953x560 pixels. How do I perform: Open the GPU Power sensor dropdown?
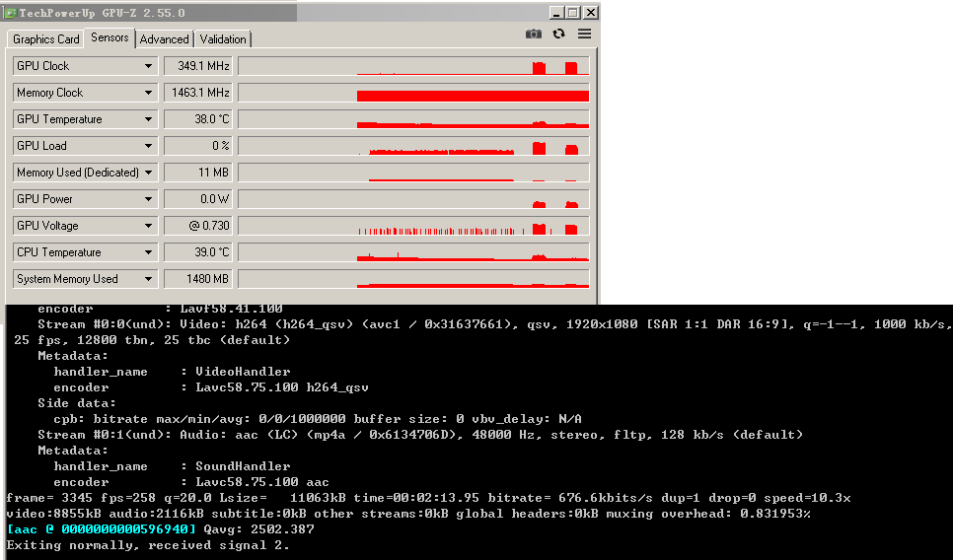tap(148, 198)
